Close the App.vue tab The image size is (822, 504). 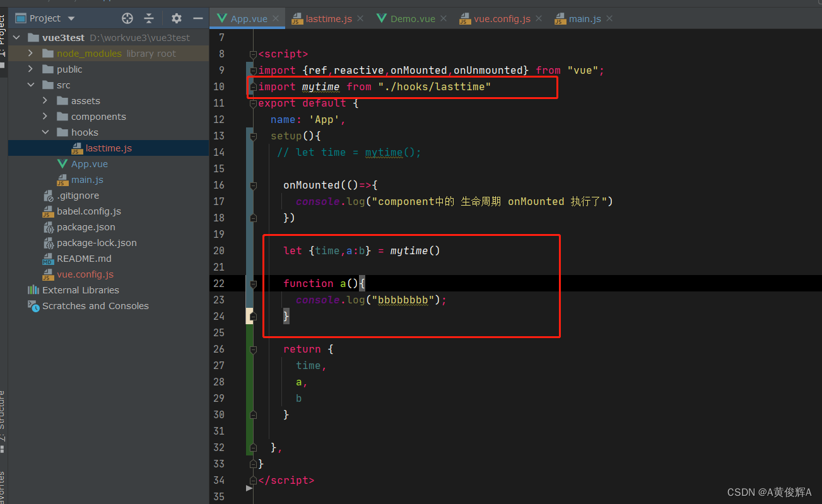277,18
